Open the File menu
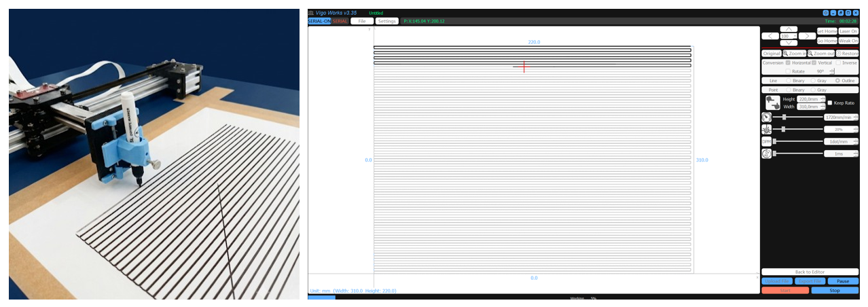This screenshot has height=307, width=868. tap(362, 21)
